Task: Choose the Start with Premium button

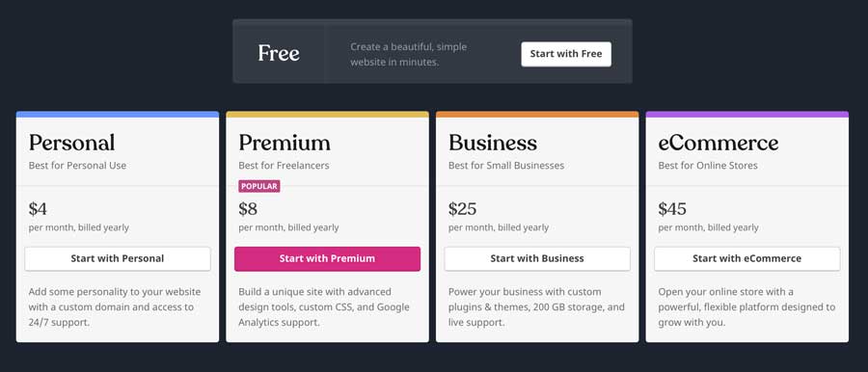Action: click(x=327, y=258)
